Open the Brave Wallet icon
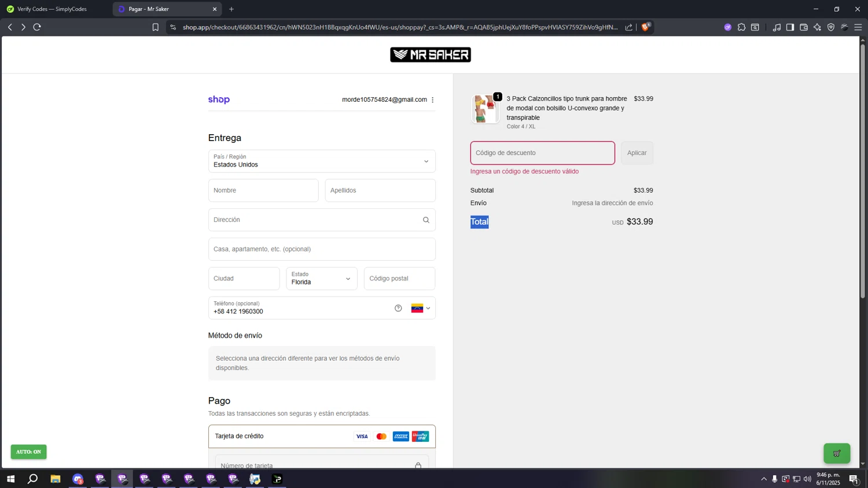Image resolution: width=868 pixels, height=488 pixels. 804,27
